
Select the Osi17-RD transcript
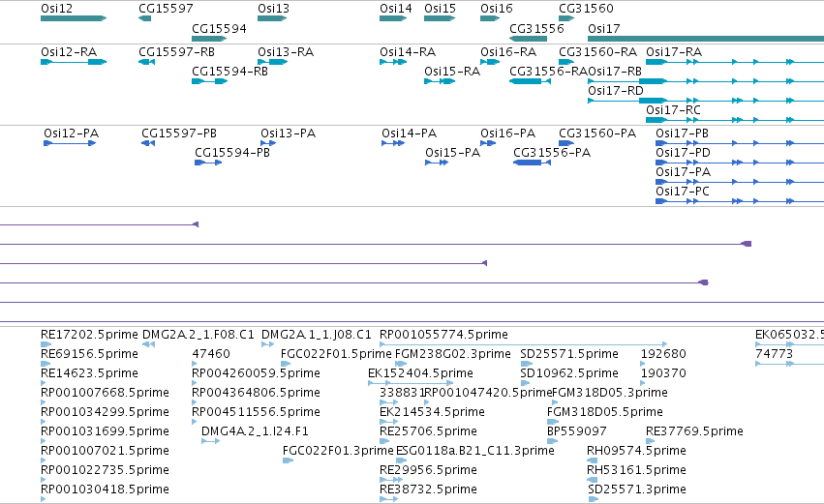click(x=706, y=101)
